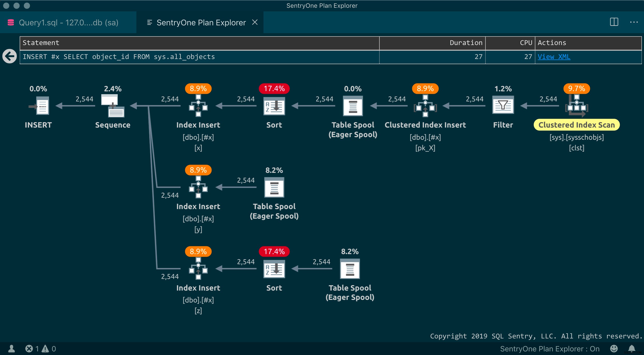This screenshot has width=644, height=355.
Task: Select the INSERT operator icon
Action: pyautogui.click(x=39, y=106)
